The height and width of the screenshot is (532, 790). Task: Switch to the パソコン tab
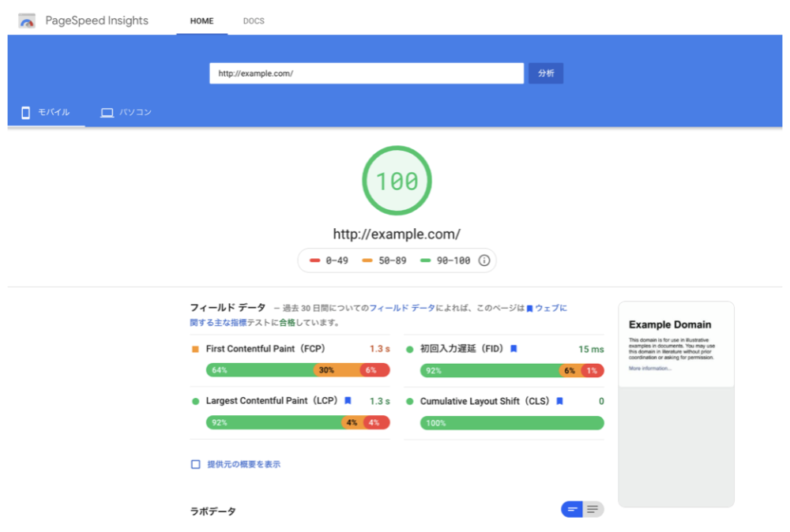tap(126, 112)
